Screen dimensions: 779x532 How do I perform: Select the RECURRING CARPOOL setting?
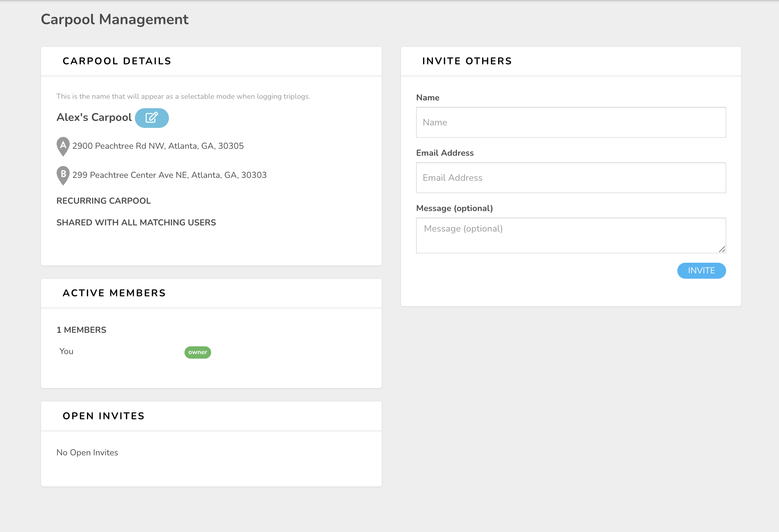click(103, 200)
